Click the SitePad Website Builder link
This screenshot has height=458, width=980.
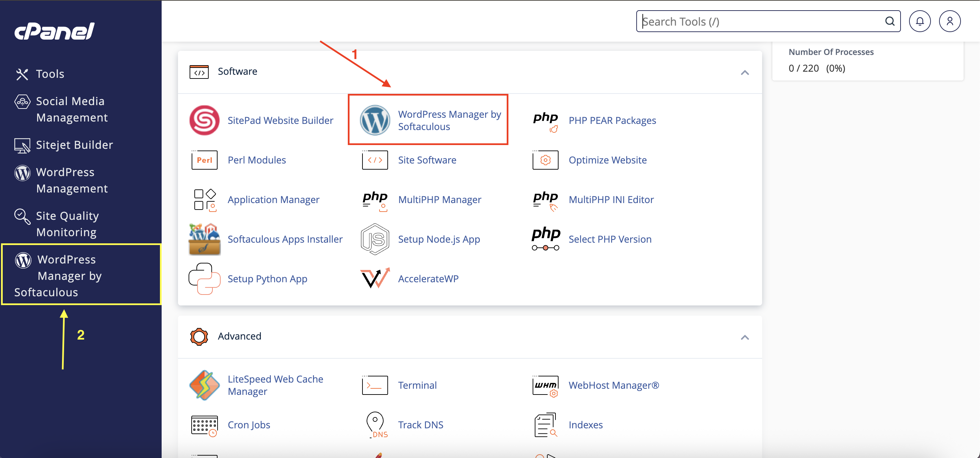tap(280, 120)
